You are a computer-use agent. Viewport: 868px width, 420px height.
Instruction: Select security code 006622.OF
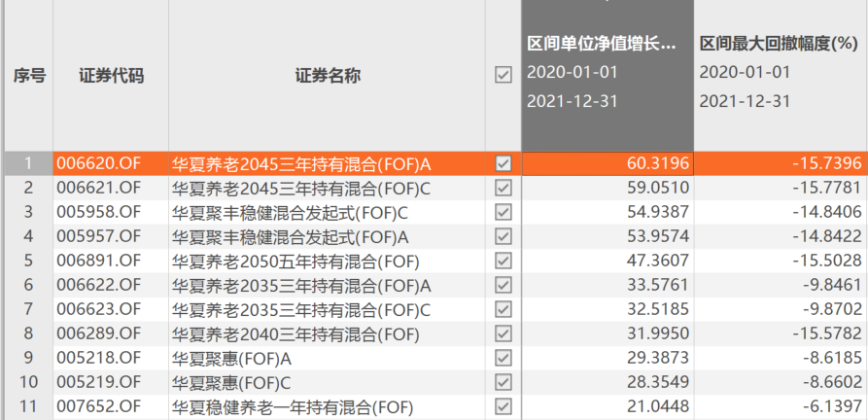click(99, 285)
